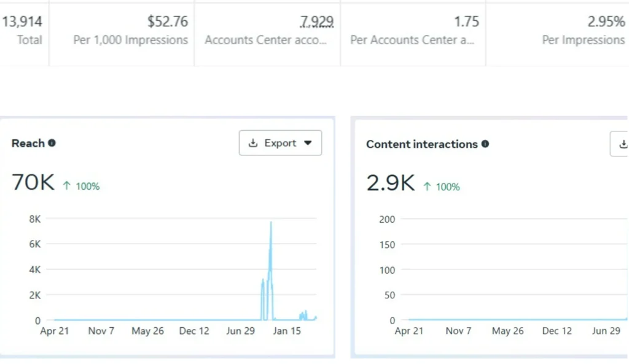Click the 70K reach total value
The image size is (629, 364).
33,183
